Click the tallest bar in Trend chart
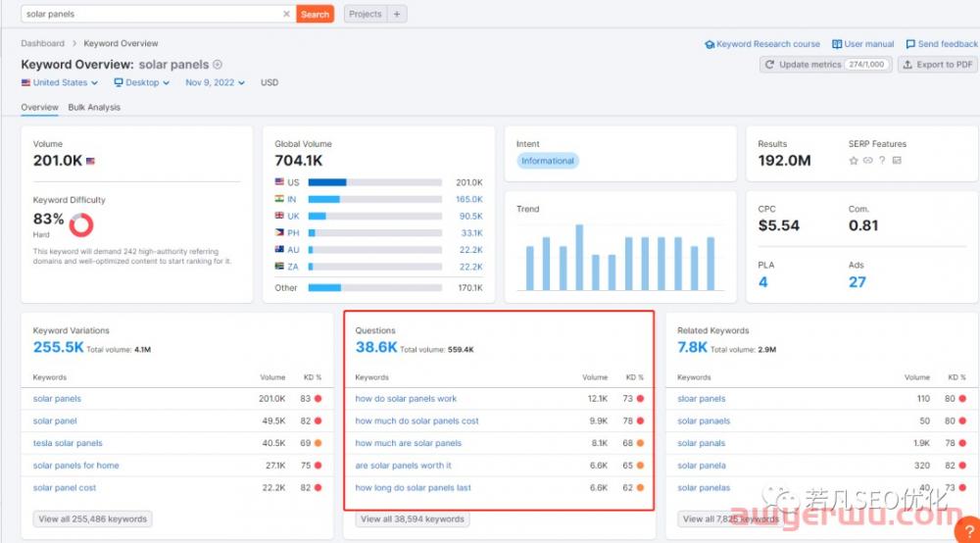 point(579,258)
